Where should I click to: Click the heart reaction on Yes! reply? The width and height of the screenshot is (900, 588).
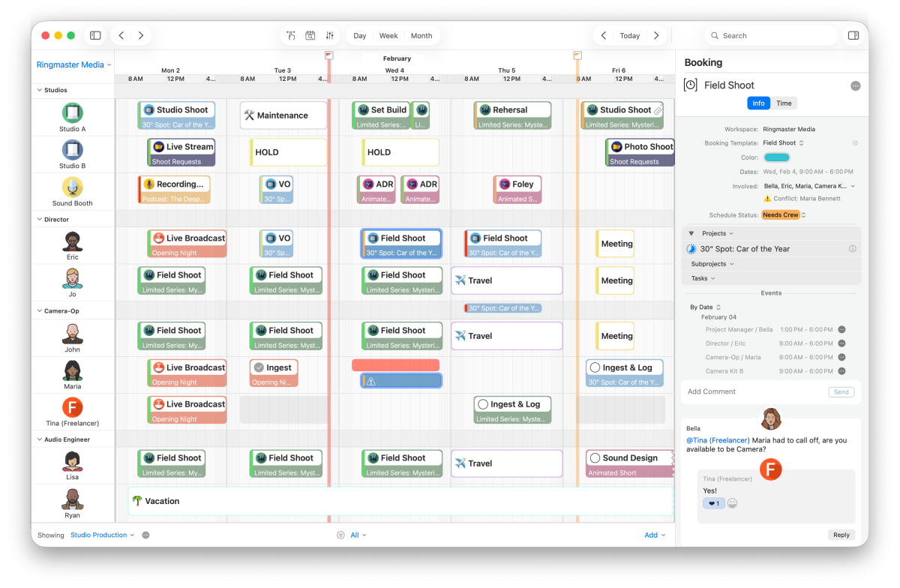pyautogui.click(x=713, y=503)
